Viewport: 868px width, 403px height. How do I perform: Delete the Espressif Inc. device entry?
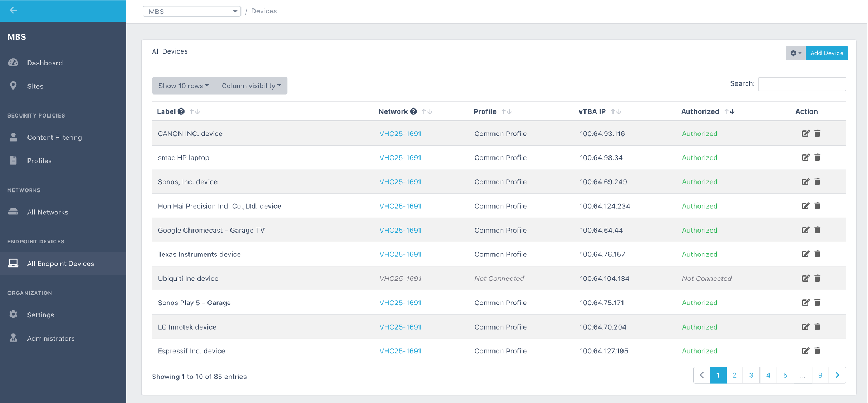pyautogui.click(x=817, y=351)
